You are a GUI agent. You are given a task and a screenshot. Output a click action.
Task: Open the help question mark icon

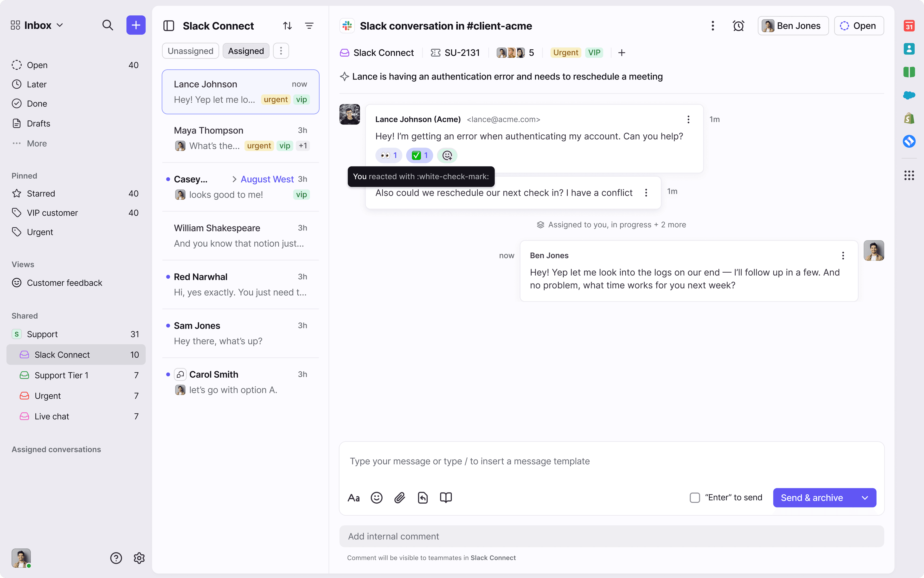pyautogui.click(x=116, y=558)
